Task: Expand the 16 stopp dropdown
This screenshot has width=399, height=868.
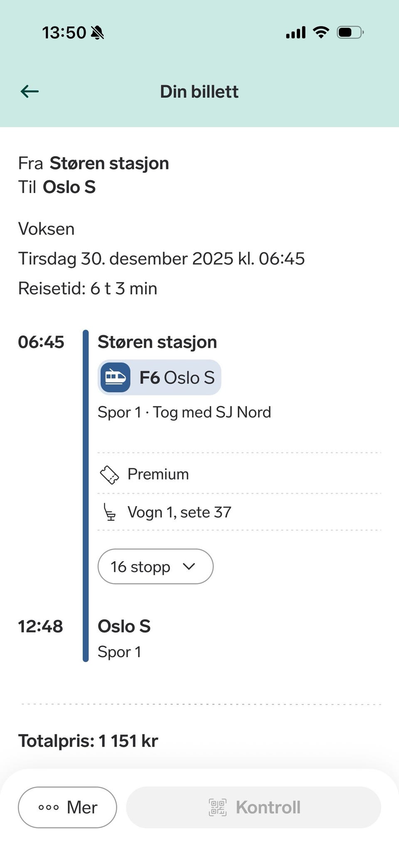Action: (155, 566)
